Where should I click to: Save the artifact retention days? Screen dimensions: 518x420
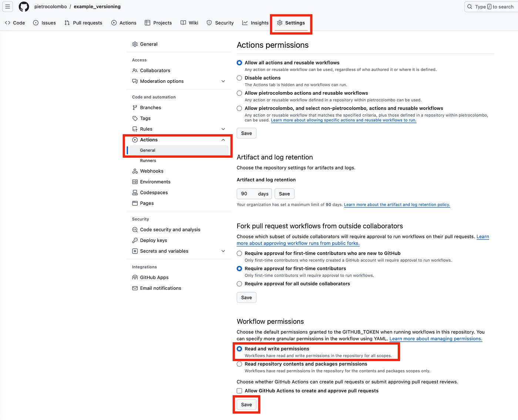pyautogui.click(x=285, y=194)
